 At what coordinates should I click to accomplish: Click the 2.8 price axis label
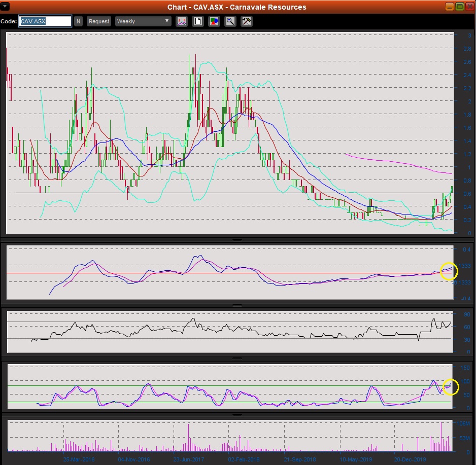click(467, 49)
